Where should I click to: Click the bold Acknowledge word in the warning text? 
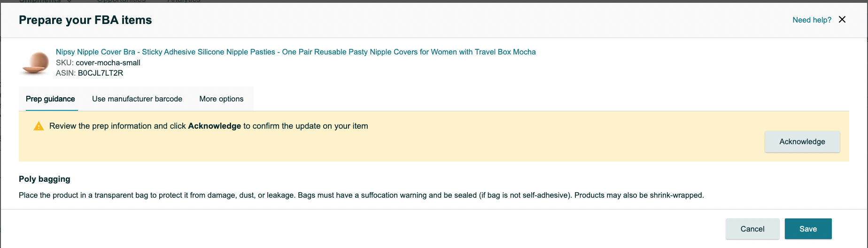click(215, 126)
